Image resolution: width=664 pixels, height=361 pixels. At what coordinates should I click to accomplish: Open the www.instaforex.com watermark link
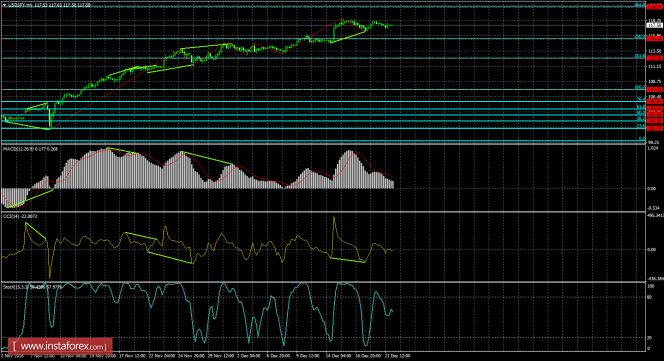pyautogui.click(x=60, y=347)
